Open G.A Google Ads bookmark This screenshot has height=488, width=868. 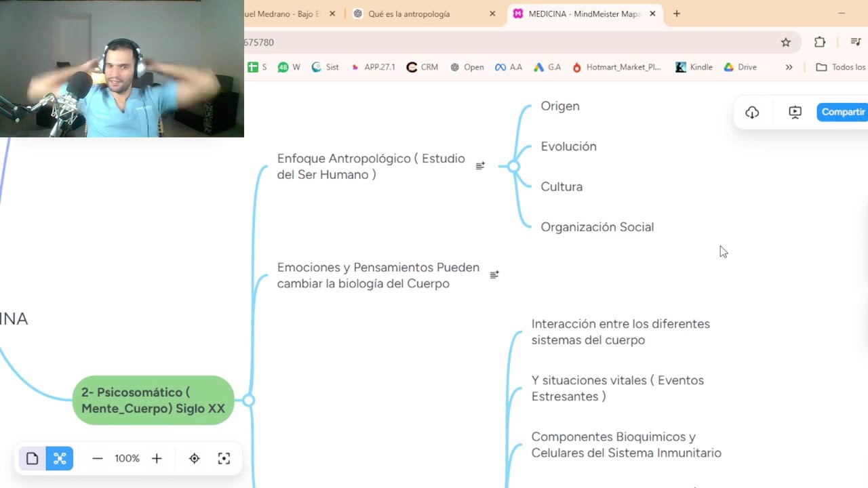547,67
